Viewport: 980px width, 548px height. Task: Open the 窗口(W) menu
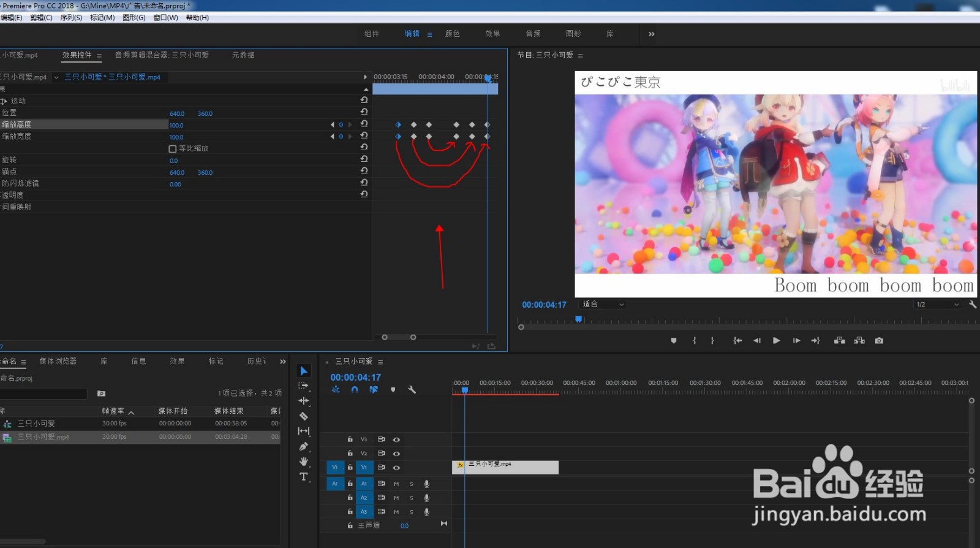point(165,18)
